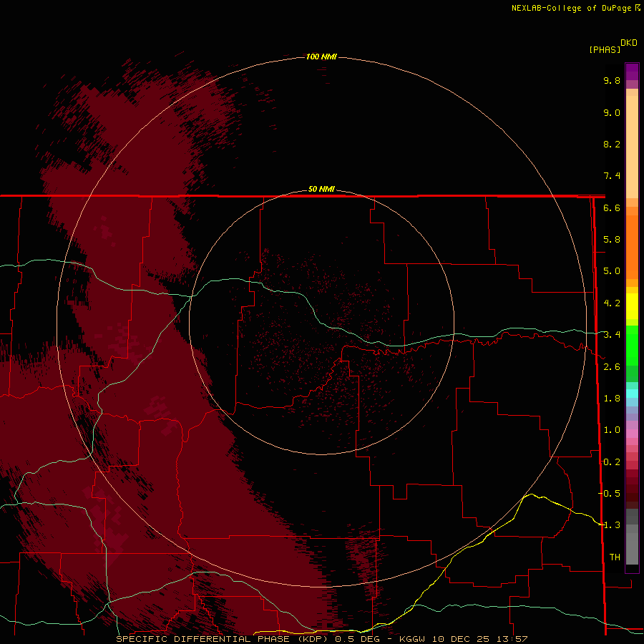Click the 9.8 legend value
Image resolution: width=644 pixels, height=644 pixels.
[x=612, y=80]
